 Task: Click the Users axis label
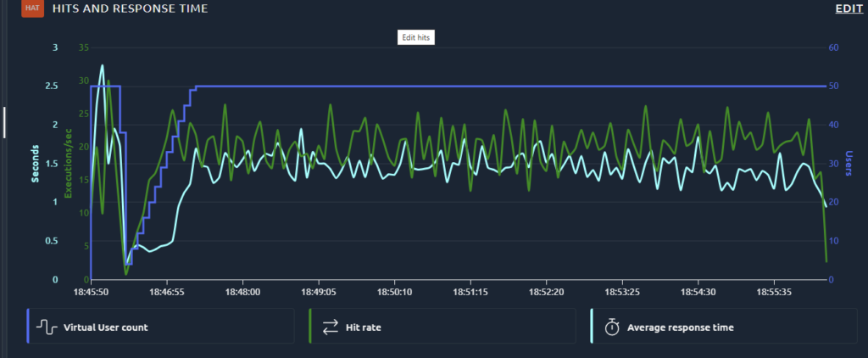849,164
